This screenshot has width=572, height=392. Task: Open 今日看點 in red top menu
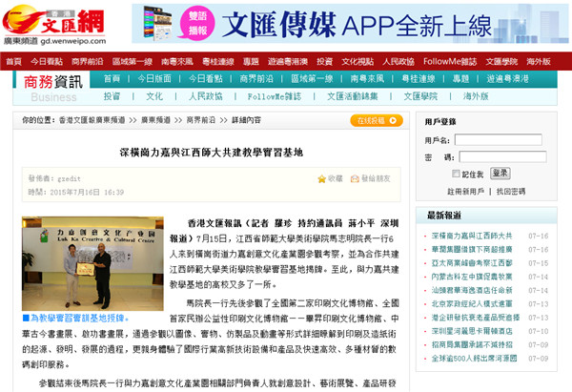point(47,62)
